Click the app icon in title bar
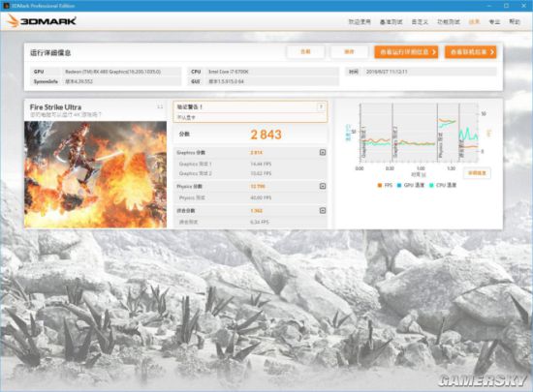This screenshot has height=392, width=533. click(x=6, y=6)
